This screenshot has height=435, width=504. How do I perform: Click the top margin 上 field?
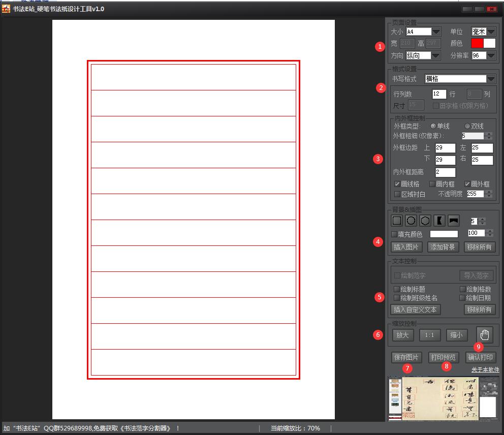point(445,148)
